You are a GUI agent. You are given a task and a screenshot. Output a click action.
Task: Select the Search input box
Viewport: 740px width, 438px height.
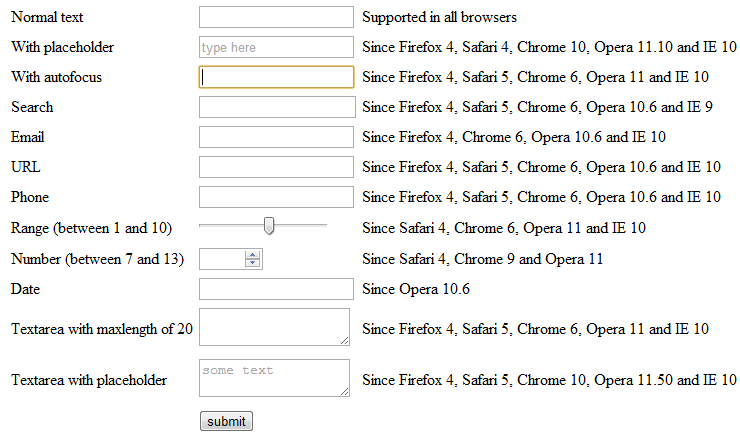277,107
